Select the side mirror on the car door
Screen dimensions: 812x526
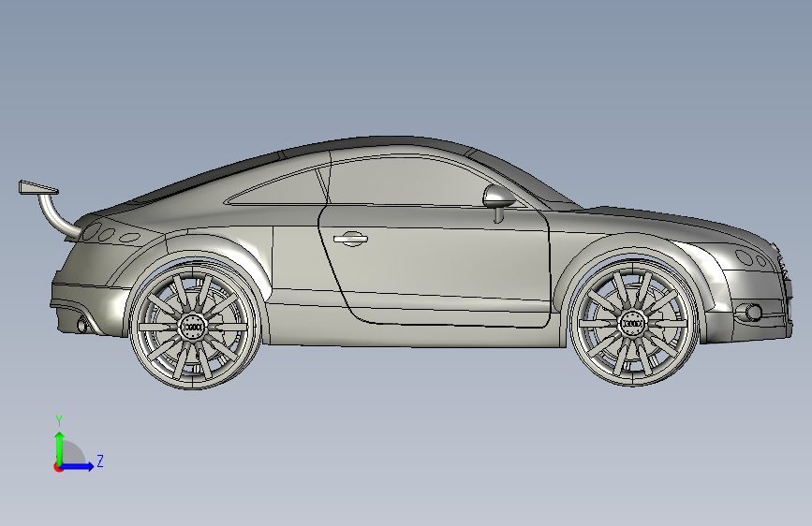click(x=498, y=197)
